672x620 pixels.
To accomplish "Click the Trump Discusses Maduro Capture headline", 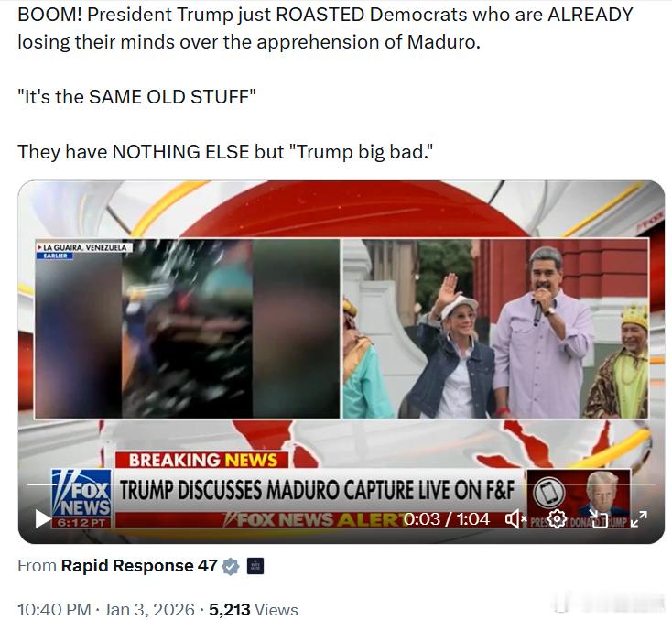I will [317, 490].
